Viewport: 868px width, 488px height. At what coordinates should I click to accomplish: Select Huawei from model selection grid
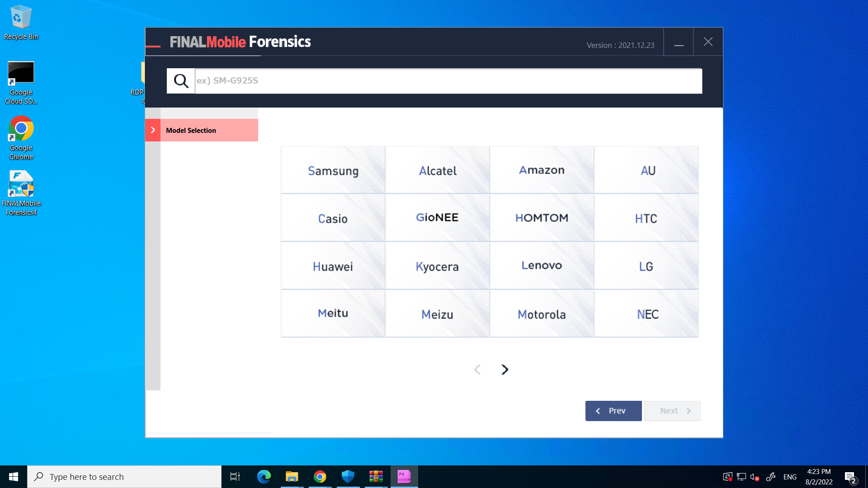click(333, 266)
